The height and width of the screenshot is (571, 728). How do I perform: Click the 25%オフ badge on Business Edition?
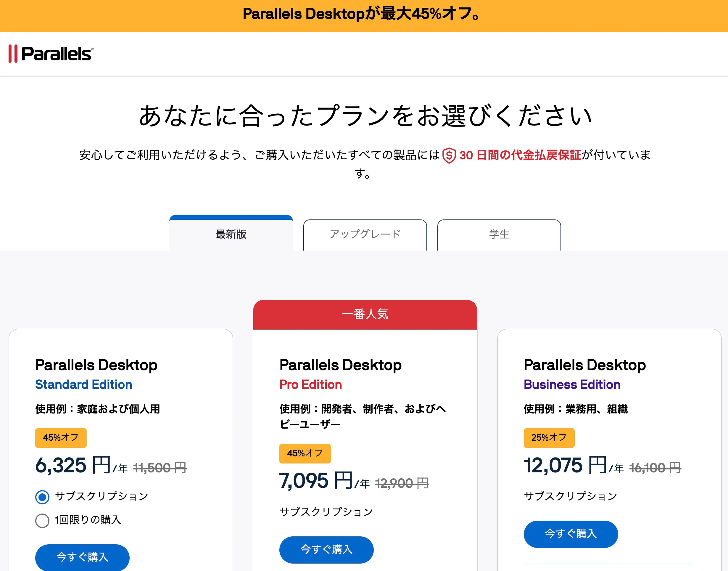click(x=549, y=438)
